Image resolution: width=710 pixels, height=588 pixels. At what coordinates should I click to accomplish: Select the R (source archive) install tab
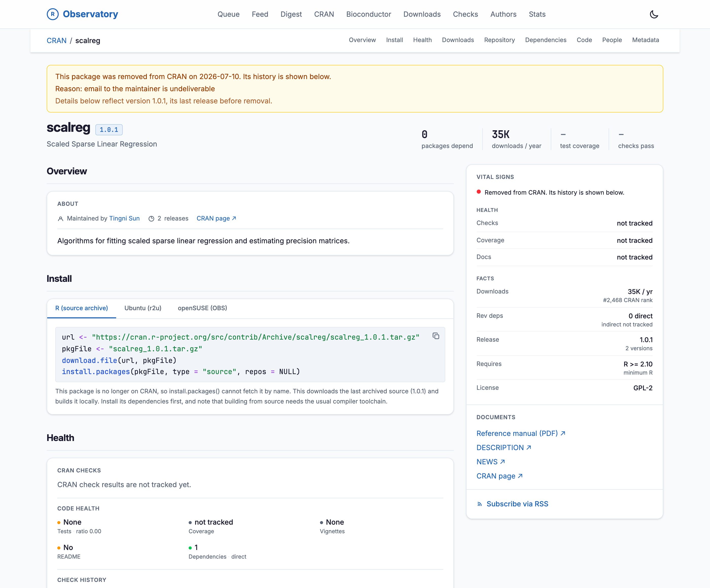click(81, 308)
